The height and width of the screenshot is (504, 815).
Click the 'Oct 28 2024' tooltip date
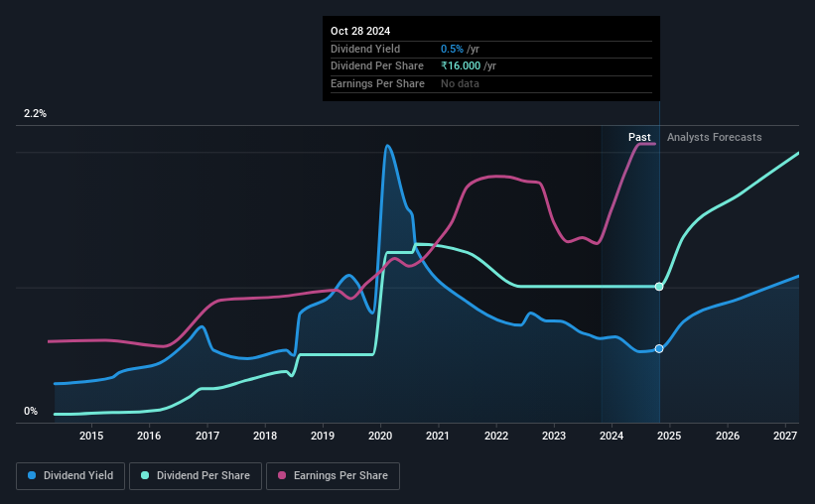[x=360, y=31]
